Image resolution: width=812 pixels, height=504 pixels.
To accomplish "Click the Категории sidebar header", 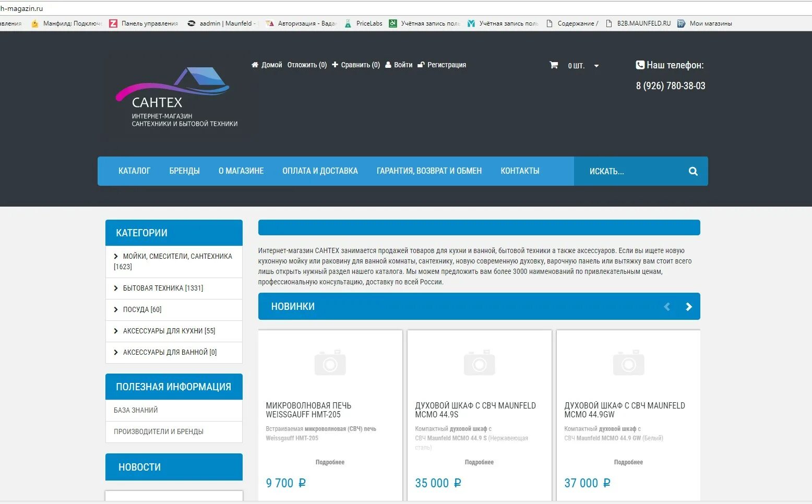I will (x=174, y=233).
